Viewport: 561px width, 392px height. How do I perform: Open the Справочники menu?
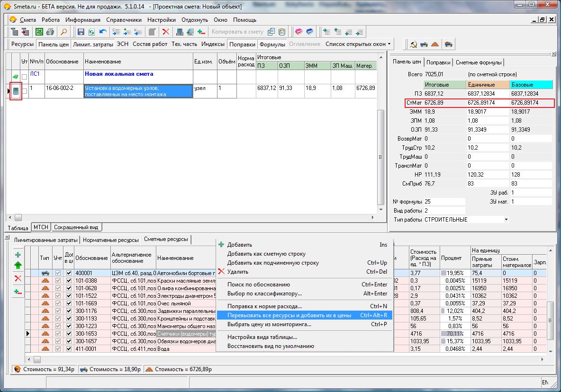pyautogui.click(x=124, y=20)
